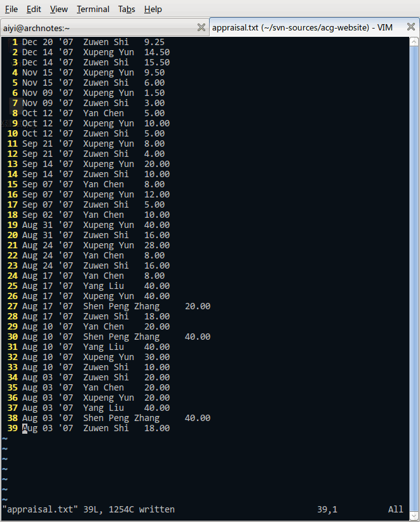Click Yang Liu on line 25

click(103, 286)
